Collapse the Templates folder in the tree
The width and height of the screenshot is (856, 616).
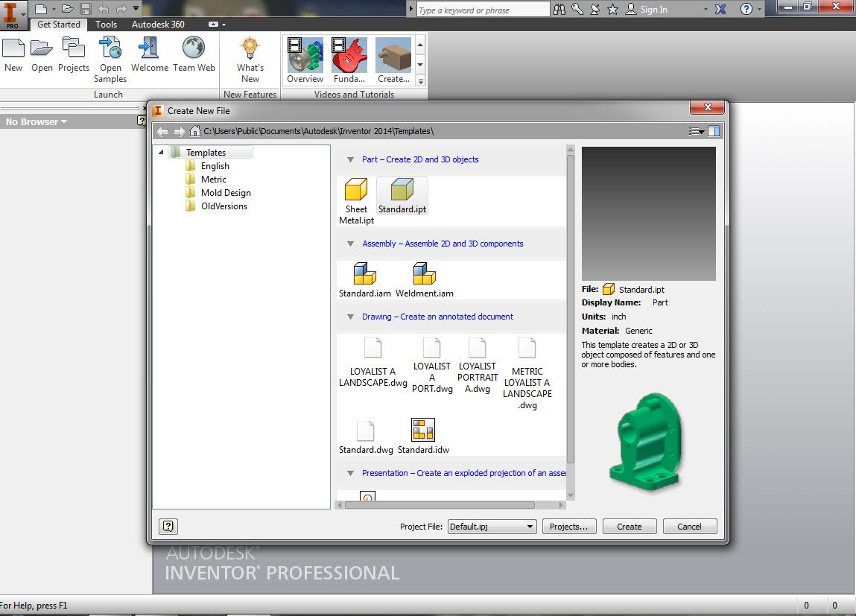pos(161,152)
